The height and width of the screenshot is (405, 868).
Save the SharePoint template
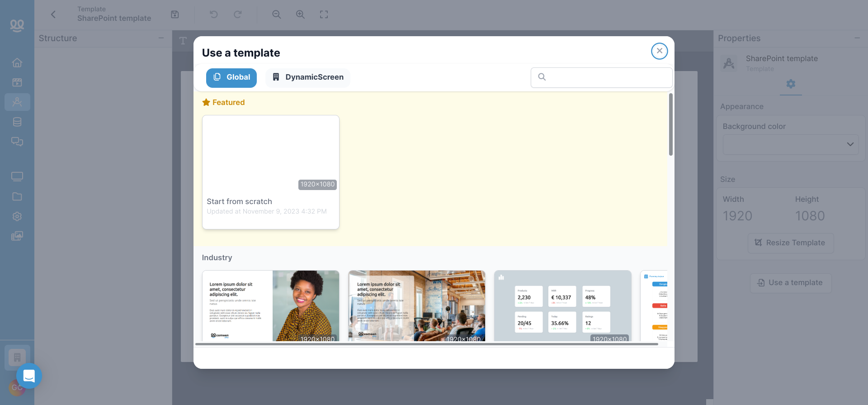click(175, 14)
